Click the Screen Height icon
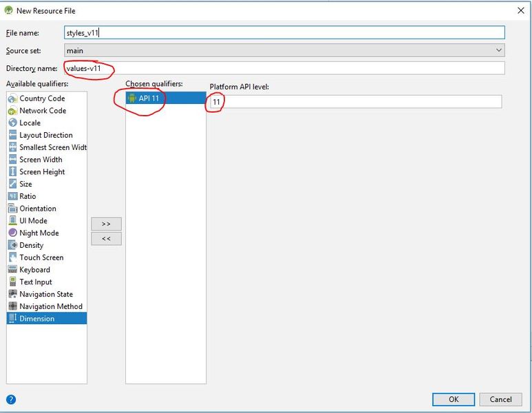The height and width of the screenshot is (413, 532). [x=12, y=171]
